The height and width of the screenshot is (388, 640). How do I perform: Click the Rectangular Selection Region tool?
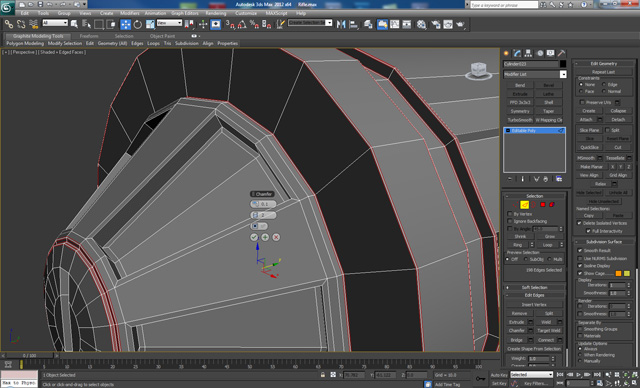98,24
